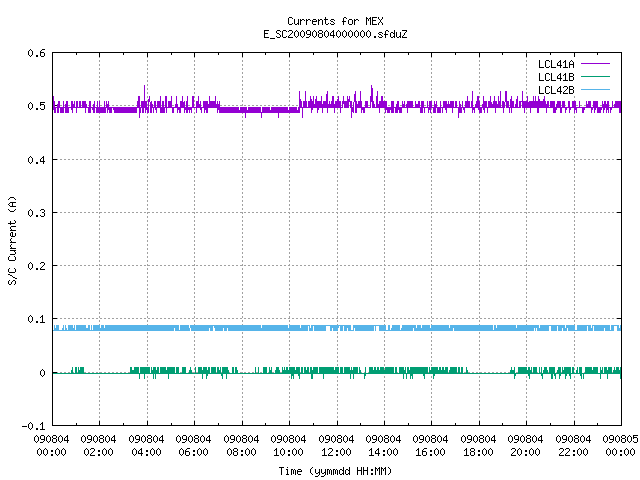
Task: Click the x-axis tick '090804 08:00'
Action: tap(241, 446)
